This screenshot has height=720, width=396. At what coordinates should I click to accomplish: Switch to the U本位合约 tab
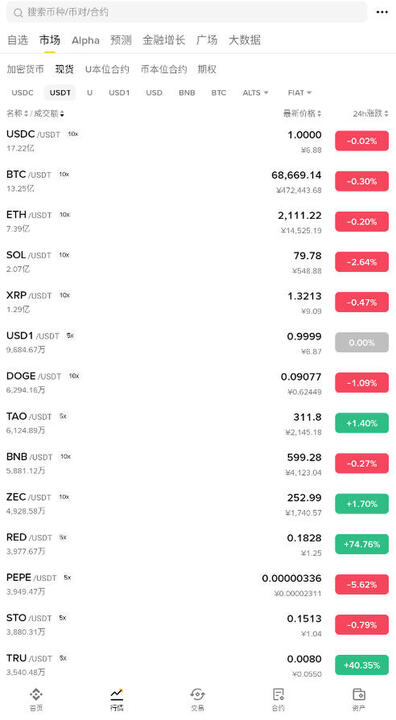[x=107, y=69]
